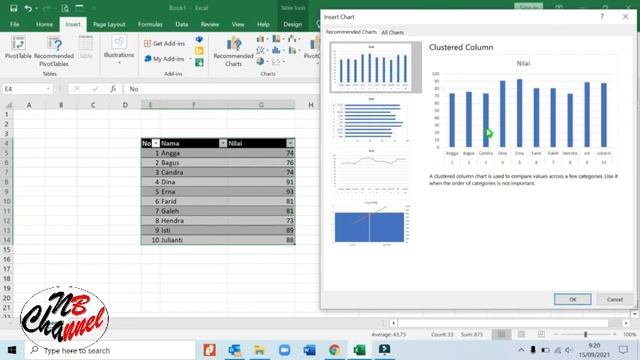Viewport: 640px width, 360px height.
Task: Click the Insert Function fx button
Action: 113,89
